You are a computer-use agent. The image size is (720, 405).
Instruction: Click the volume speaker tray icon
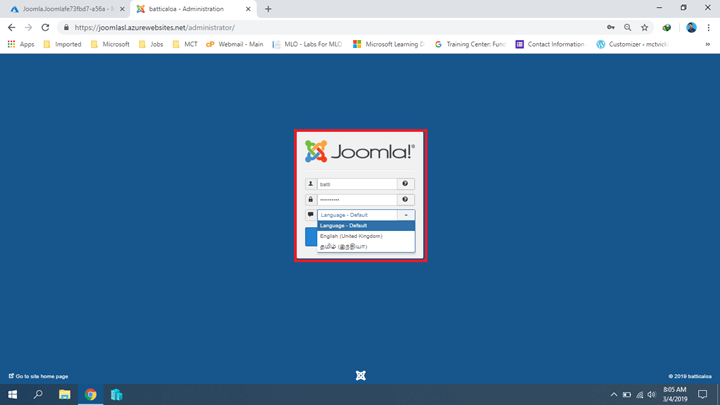tap(652, 394)
